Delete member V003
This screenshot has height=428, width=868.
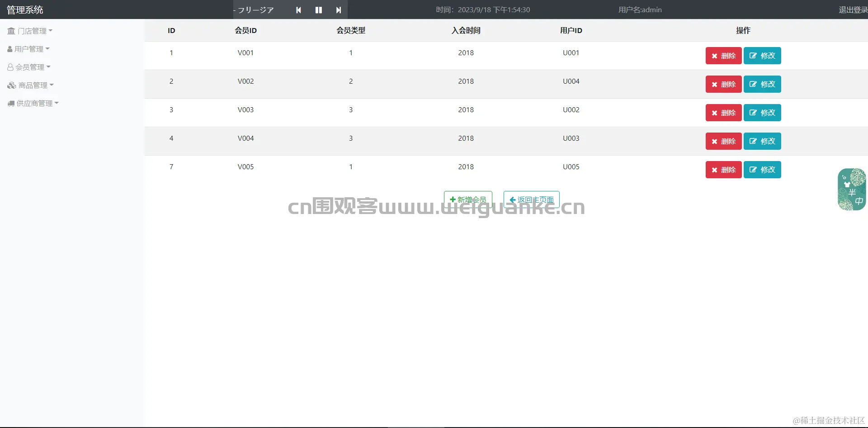pyautogui.click(x=723, y=113)
